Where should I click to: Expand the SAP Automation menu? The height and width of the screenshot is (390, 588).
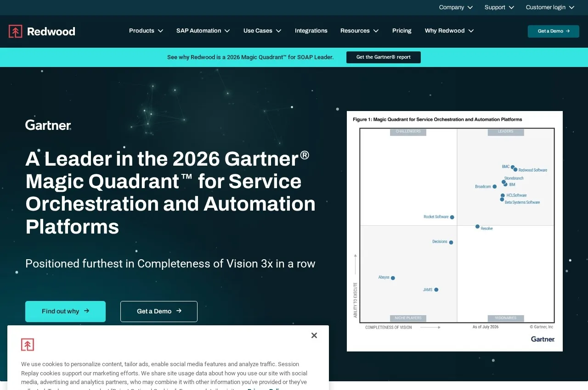(x=203, y=31)
